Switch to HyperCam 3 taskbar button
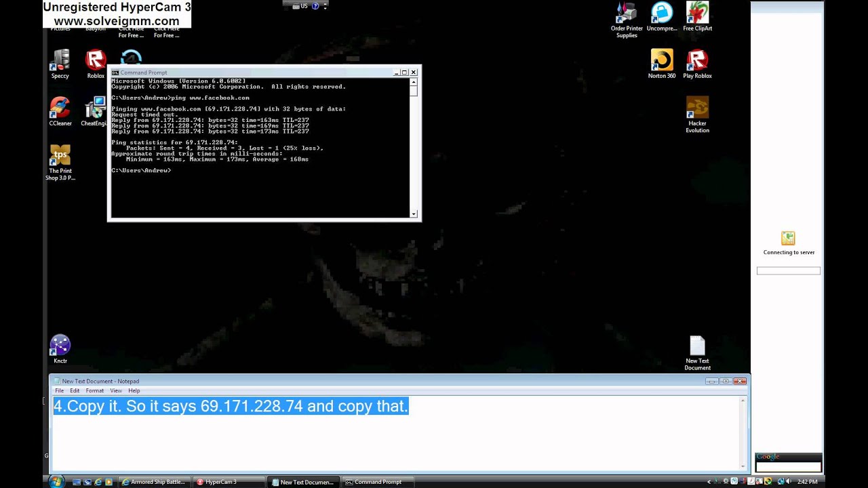Image resolution: width=868 pixels, height=488 pixels. (x=228, y=482)
